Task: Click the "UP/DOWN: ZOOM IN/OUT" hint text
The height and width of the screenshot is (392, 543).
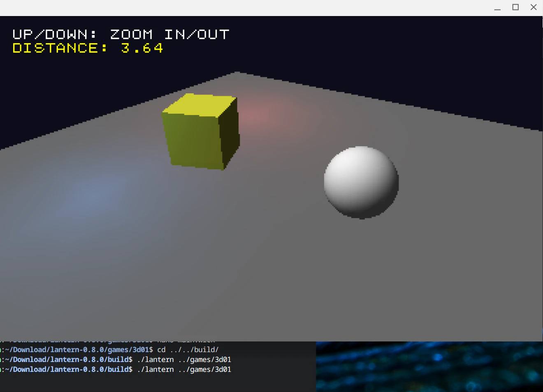Action: point(121,35)
